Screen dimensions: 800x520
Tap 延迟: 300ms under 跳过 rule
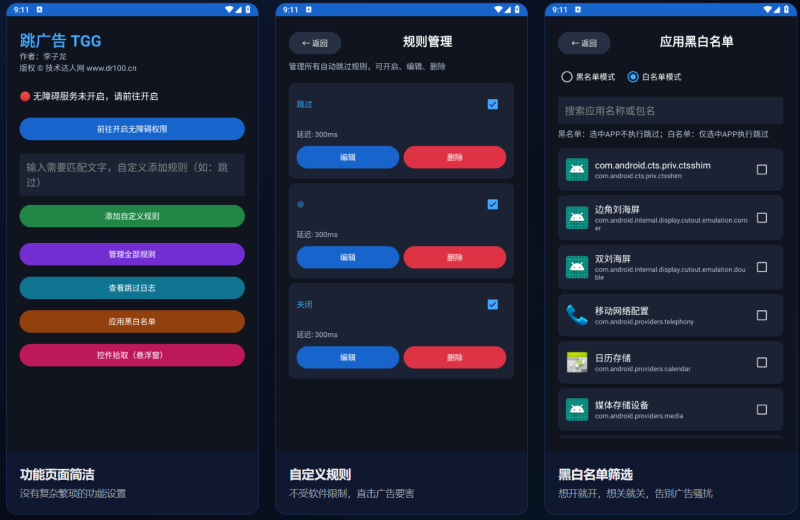(317, 134)
